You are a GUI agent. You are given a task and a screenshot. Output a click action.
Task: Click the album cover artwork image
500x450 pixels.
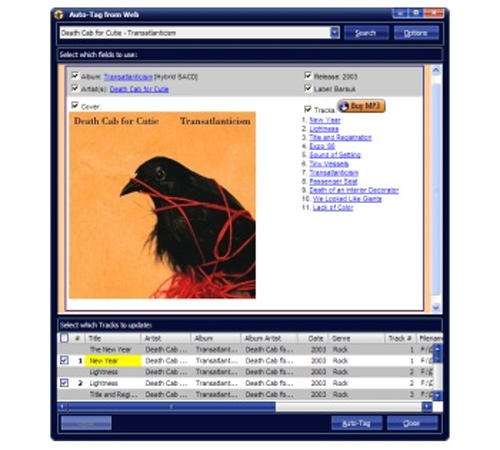162,205
